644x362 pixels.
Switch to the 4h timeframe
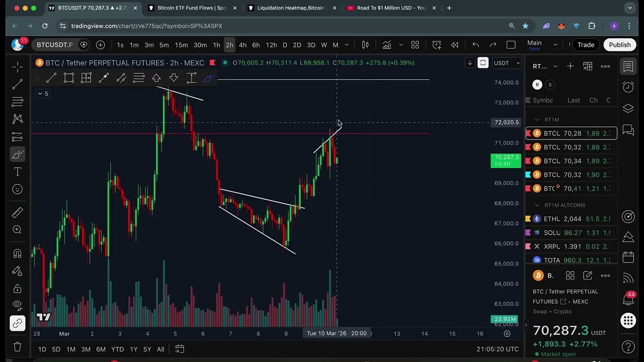[x=243, y=45]
